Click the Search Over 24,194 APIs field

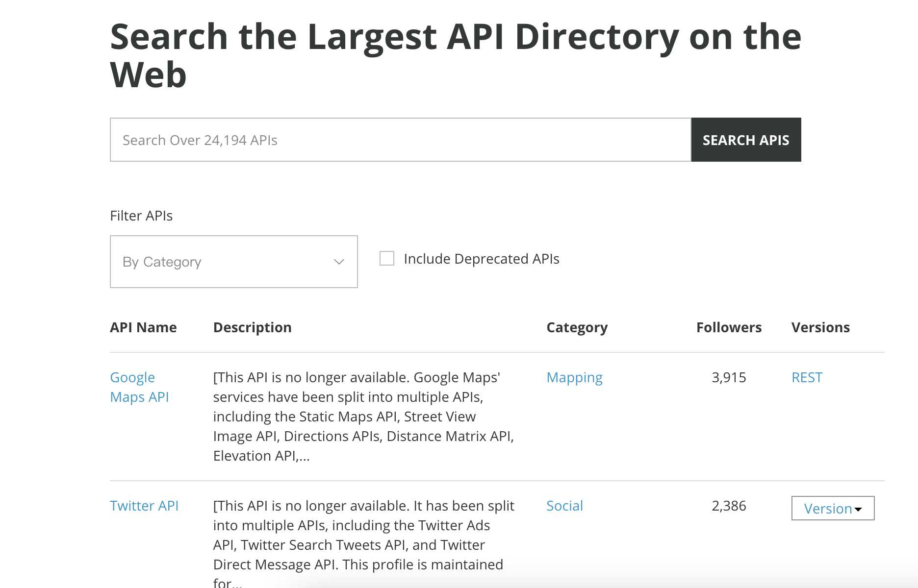(x=400, y=140)
